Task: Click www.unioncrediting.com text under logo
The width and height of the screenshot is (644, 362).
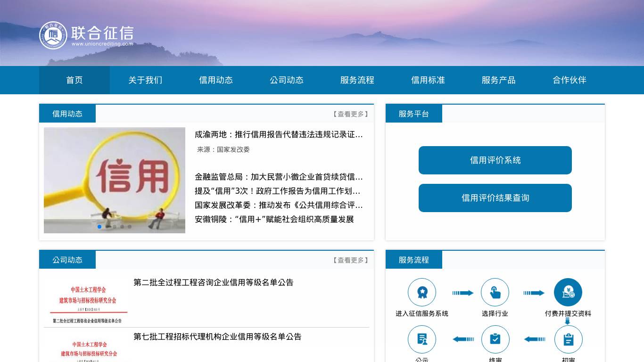Action: tap(102, 44)
